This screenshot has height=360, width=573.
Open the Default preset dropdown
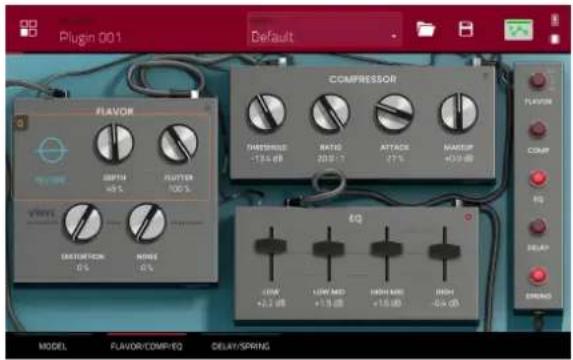pyautogui.click(x=324, y=30)
